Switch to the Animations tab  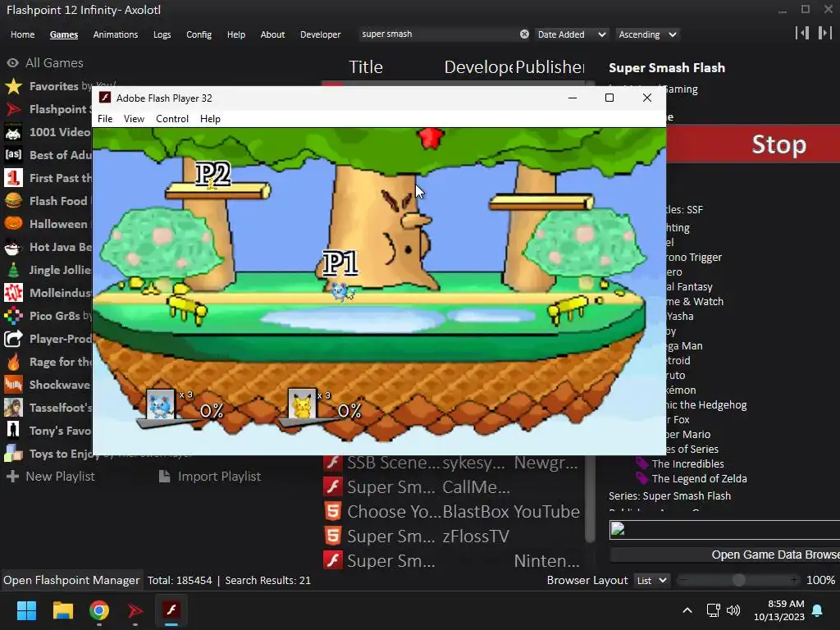tap(115, 34)
